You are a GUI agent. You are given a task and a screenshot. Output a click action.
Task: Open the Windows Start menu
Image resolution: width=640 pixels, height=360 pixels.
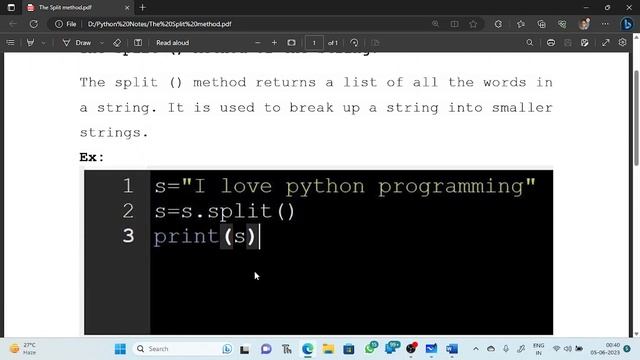click(x=120, y=349)
